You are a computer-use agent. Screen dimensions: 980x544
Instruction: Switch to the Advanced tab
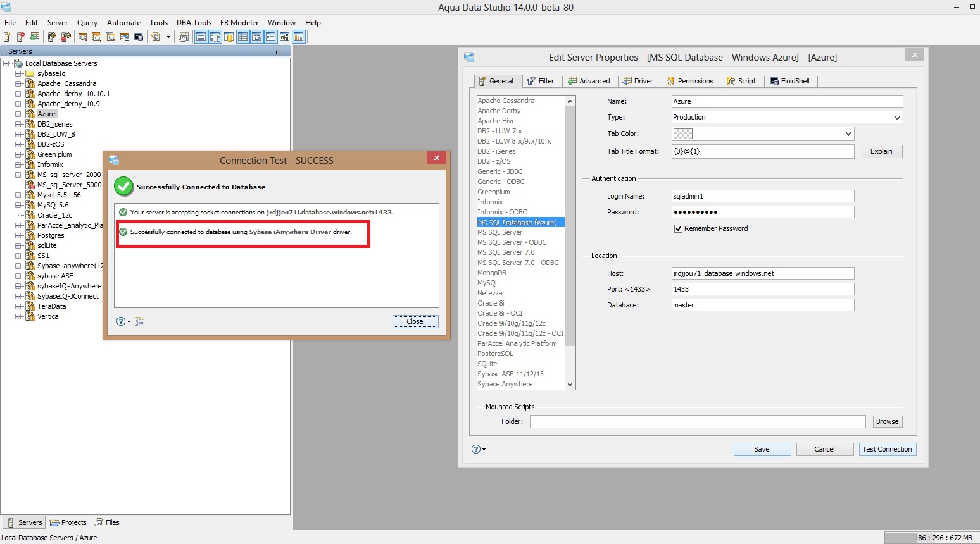pos(589,81)
